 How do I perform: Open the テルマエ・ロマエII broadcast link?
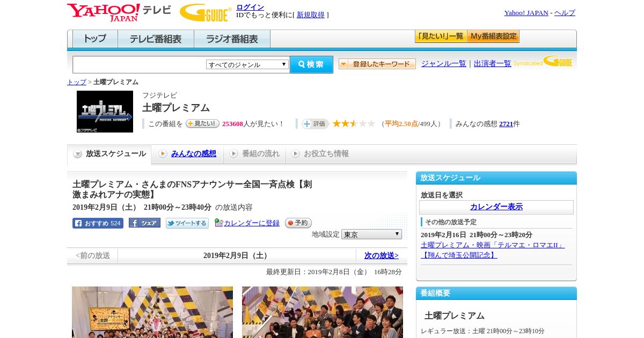tap(493, 250)
